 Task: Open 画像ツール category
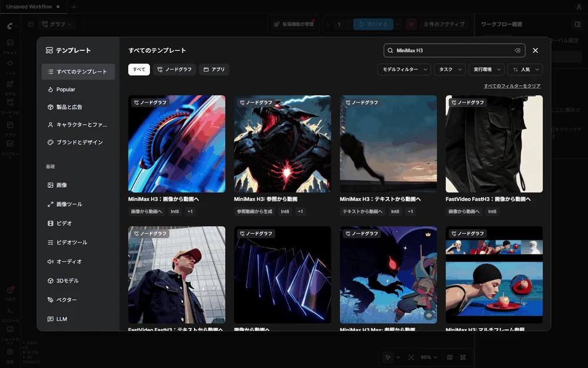coord(78,204)
